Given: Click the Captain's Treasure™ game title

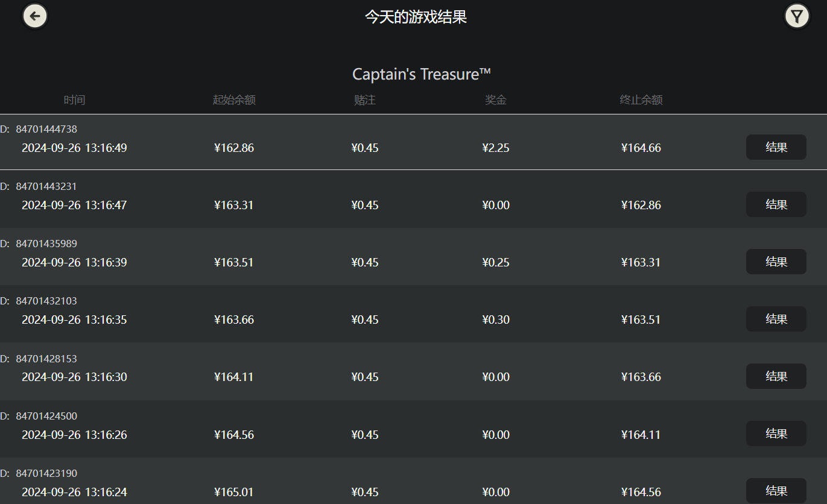Looking at the screenshot, I should click(x=421, y=74).
